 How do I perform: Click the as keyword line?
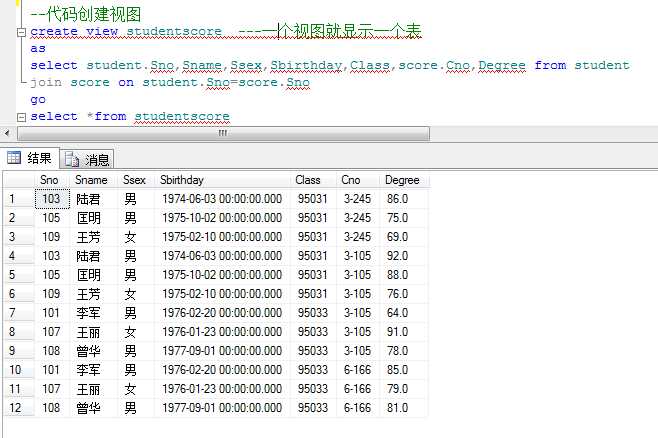pos(38,49)
